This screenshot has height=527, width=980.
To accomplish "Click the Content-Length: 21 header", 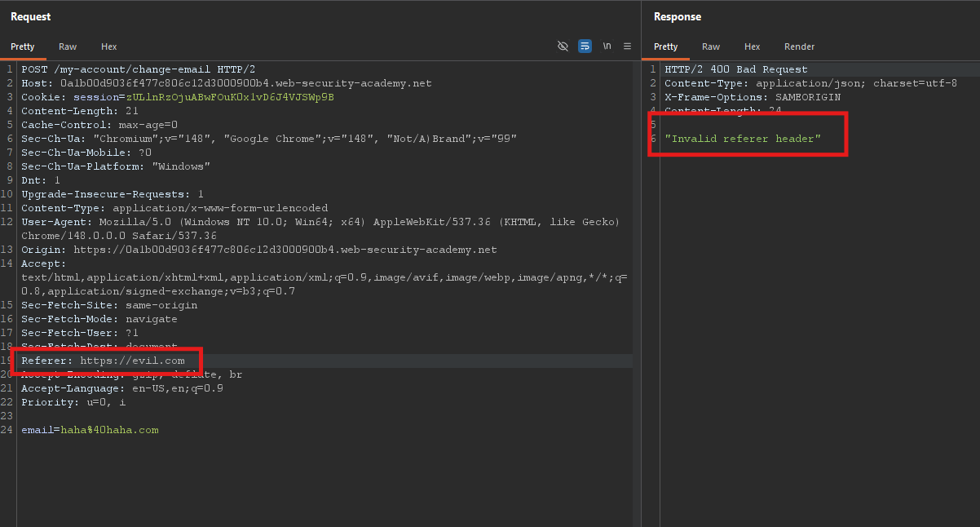I will point(80,111).
